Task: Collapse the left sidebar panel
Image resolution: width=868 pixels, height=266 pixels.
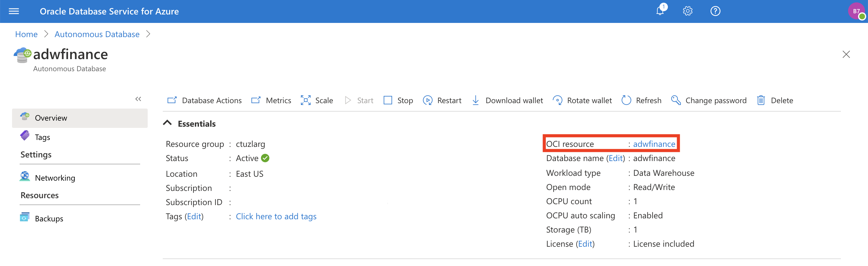Action: pyautogui.click(x=138, y=99)
